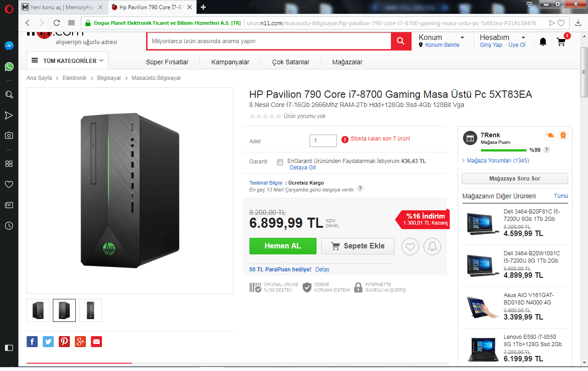
Task: Open notifications bell in site header
Action: point(543,42)
